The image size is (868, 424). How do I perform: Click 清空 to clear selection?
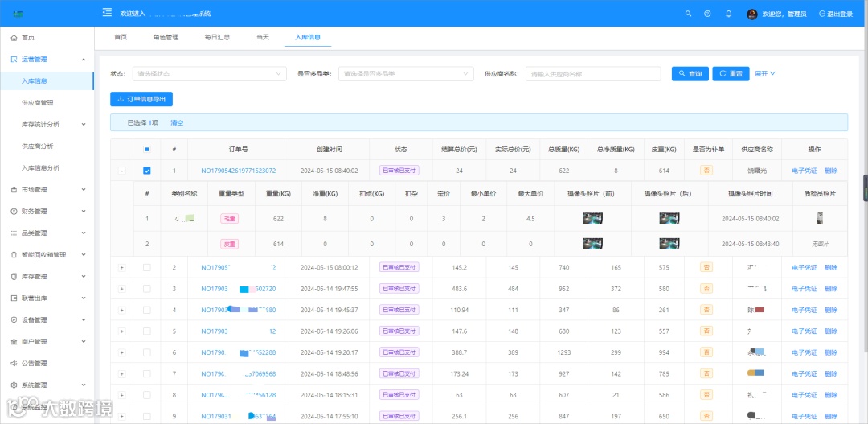point(177,122)
